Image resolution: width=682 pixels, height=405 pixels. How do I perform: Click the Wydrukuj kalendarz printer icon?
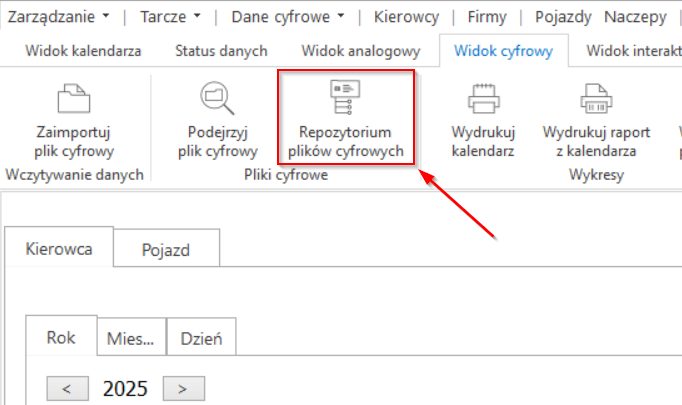tap(484, 99)
